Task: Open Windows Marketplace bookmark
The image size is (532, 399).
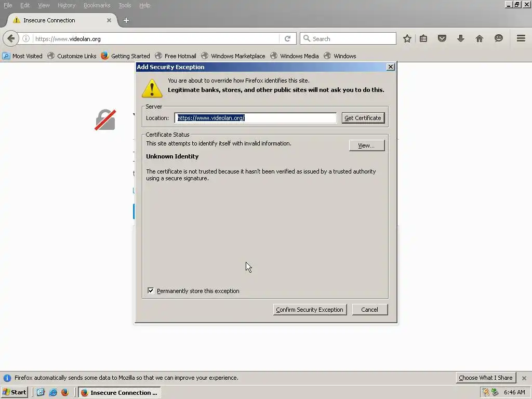Action: tap(233, 56)
